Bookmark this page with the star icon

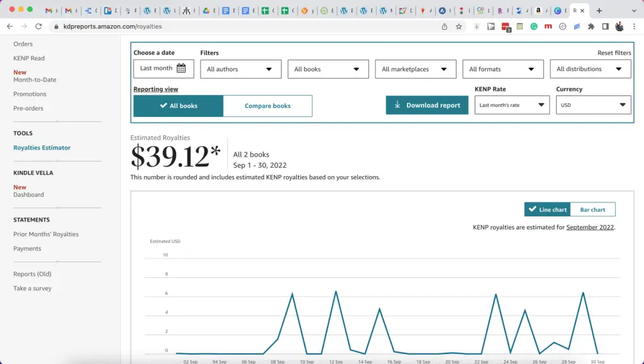(x=458, y=26)
